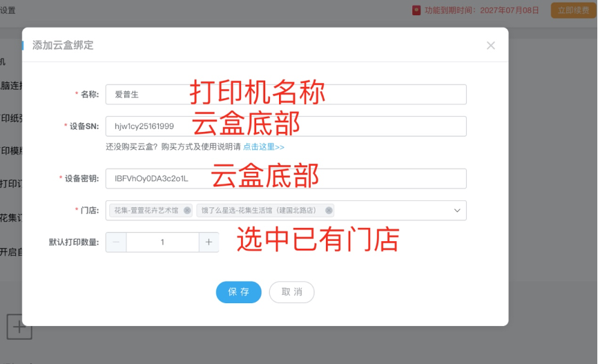This screenshot has width=598, height=364.
Task: Click the 设备密钥 input field
Action: (286, 179)
